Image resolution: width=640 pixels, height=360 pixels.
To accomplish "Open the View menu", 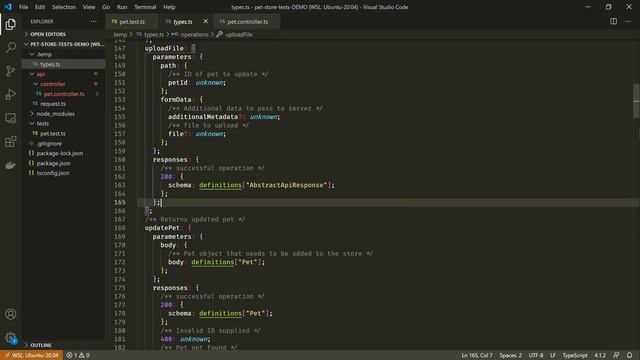I will pos(89,7).
